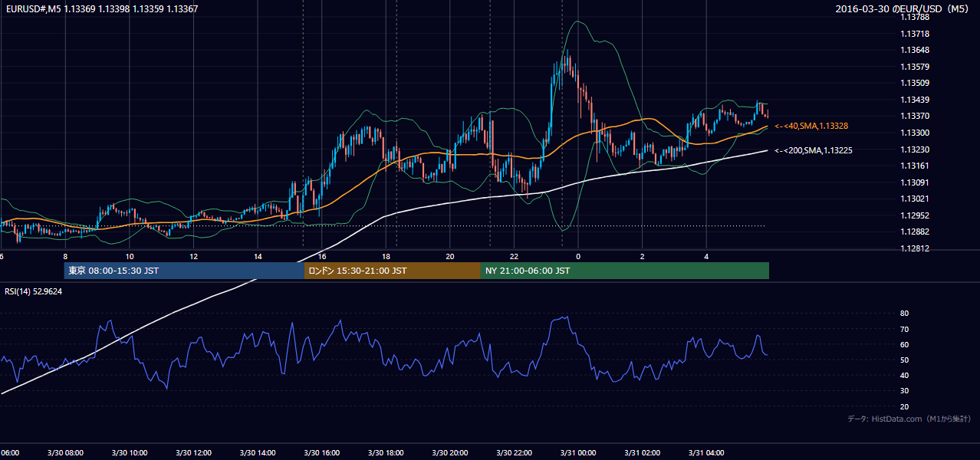Click RSI scale level 40
Image resolution: width=980 pixels, height=460 pixels.
(x=904, y=375)
